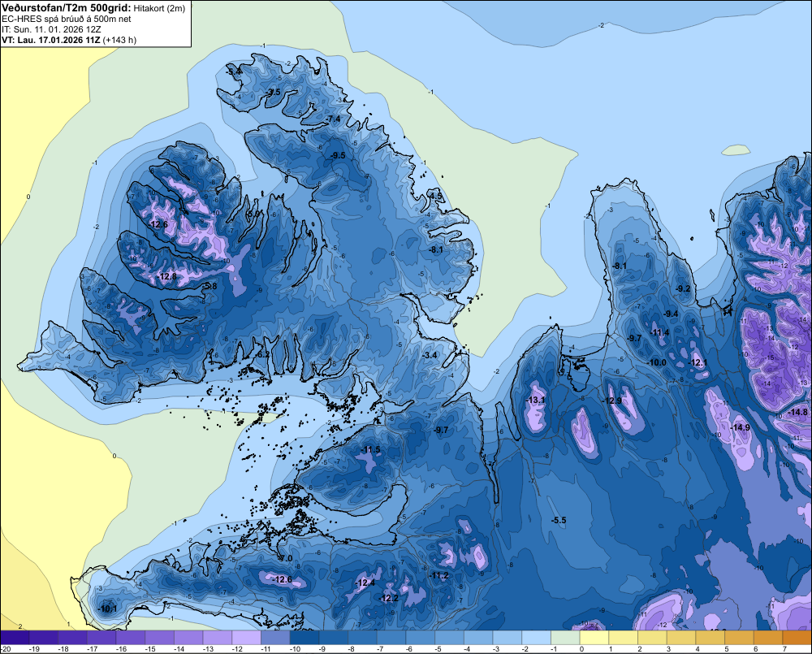Click the -5.8 temperature label
Image resolution: width=812 pixels, height=654 pixels.
coord(209,286)
